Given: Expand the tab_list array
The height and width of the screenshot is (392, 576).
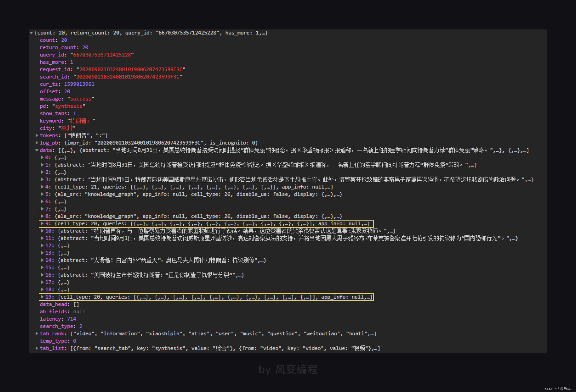Looking at the screenshot, I should 37,348.
